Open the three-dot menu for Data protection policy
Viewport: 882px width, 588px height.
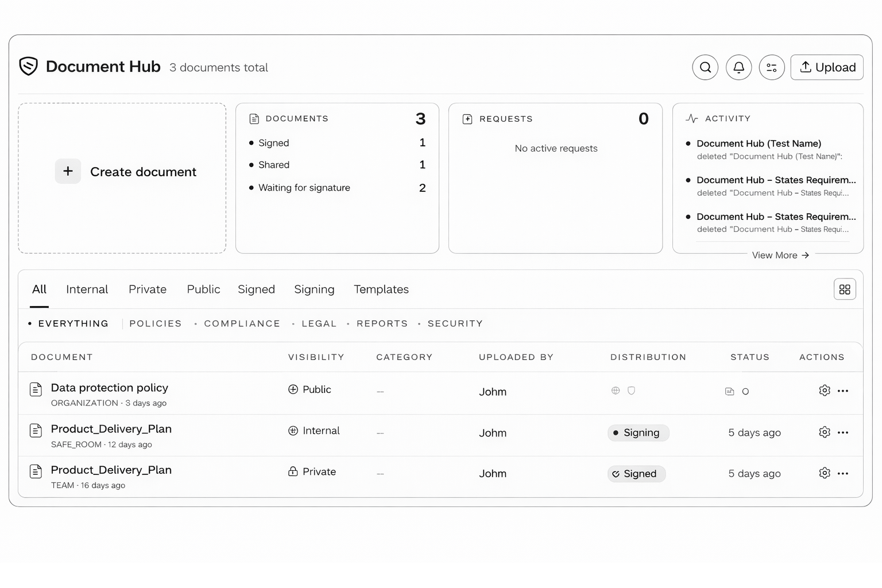click(843, 390)
